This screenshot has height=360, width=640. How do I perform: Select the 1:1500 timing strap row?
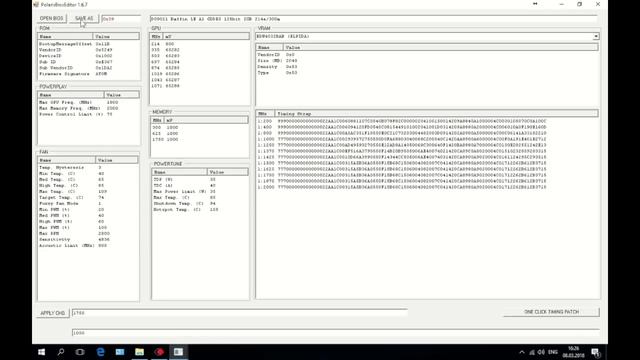click(x=427, y=163)
